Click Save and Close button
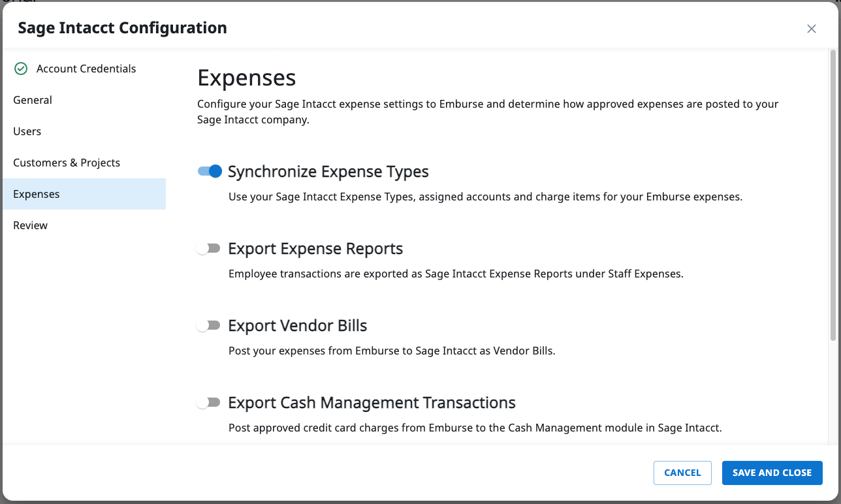 coord(772,473)
